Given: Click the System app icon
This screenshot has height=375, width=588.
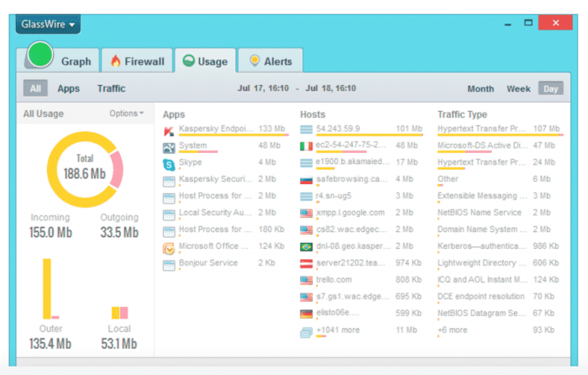Looking at the screenshot, I should 169,148.
